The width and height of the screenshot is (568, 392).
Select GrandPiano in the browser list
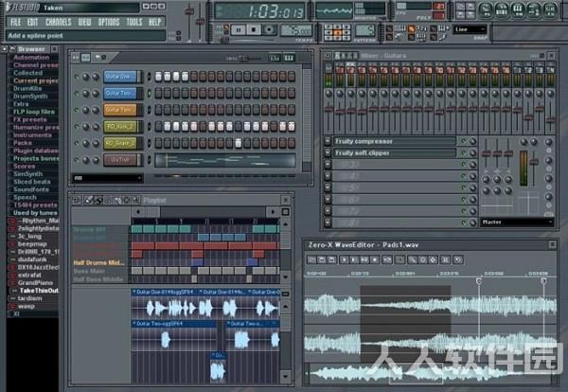coord(36,283)
